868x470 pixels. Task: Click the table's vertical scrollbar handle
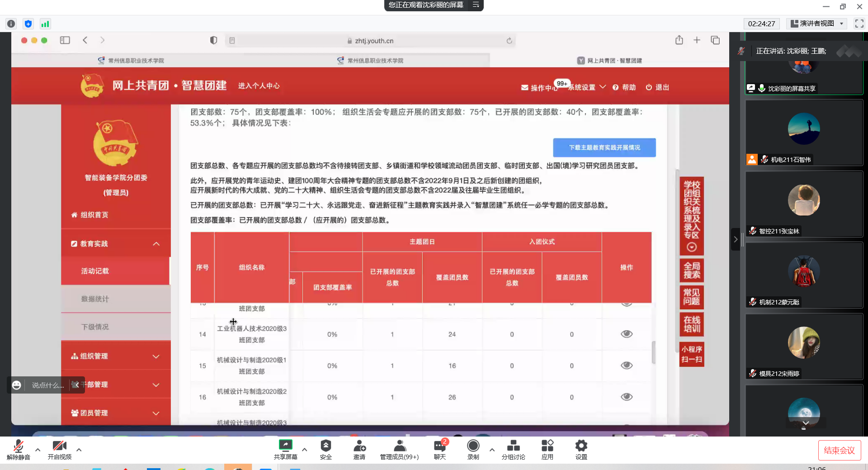pyautogui.click(x=653, y=352)
